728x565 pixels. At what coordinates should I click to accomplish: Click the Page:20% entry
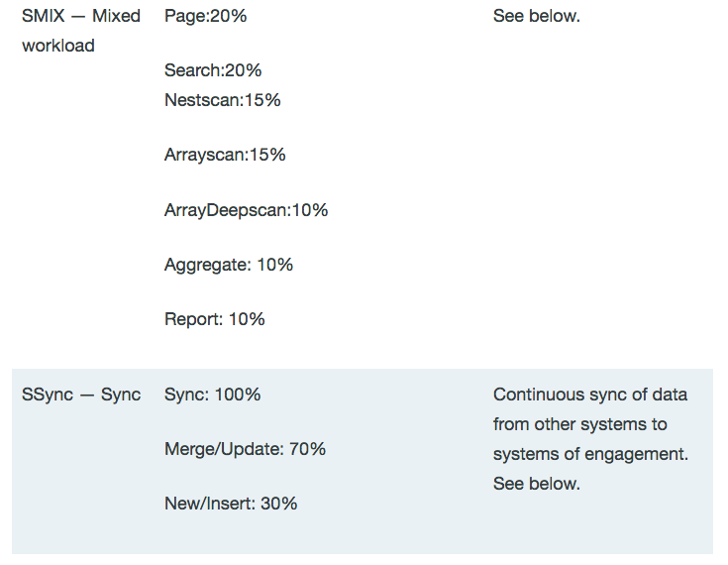pos(205,16)
